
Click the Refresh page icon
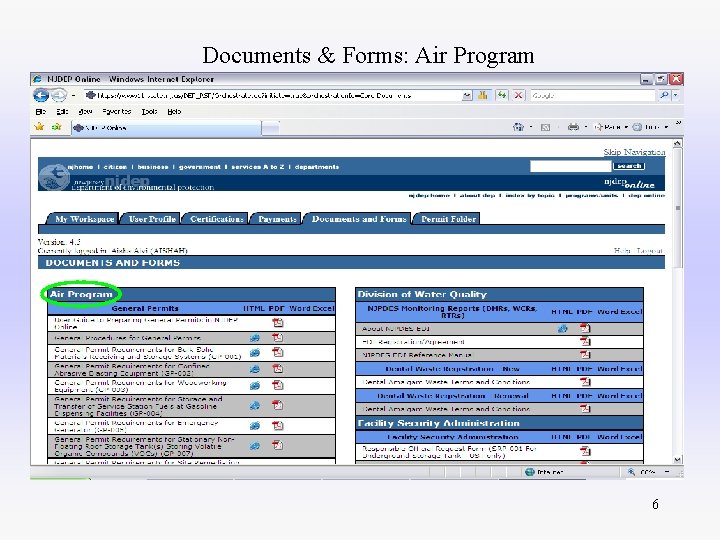pos(502,96)
